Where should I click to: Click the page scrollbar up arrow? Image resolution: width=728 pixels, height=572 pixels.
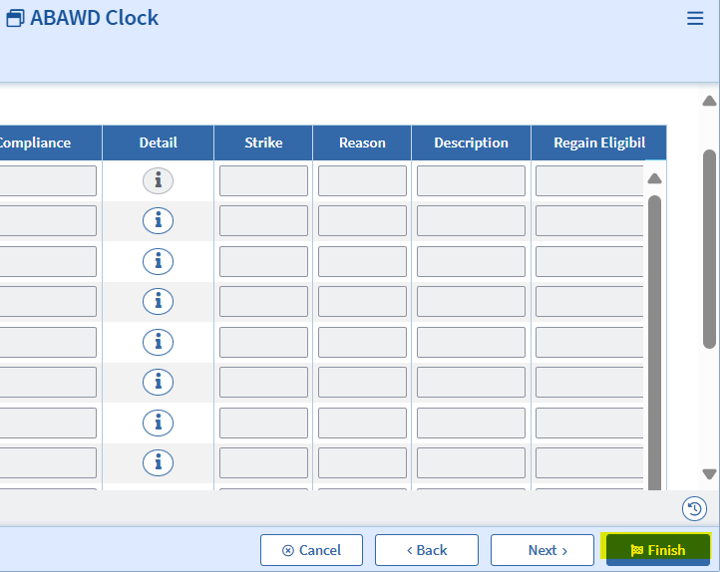pos(709,101)
